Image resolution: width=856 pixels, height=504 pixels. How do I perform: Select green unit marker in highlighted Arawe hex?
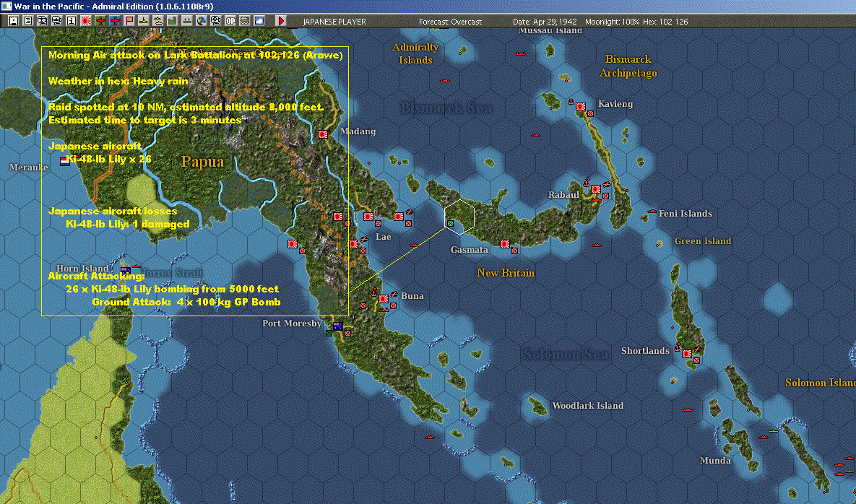coord(450,223)
